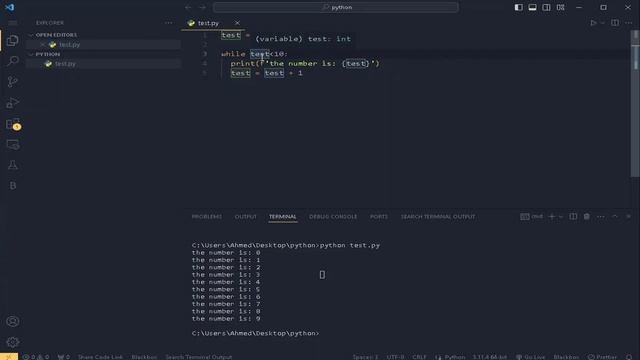Switch to the Ports tab

point(379,217)
